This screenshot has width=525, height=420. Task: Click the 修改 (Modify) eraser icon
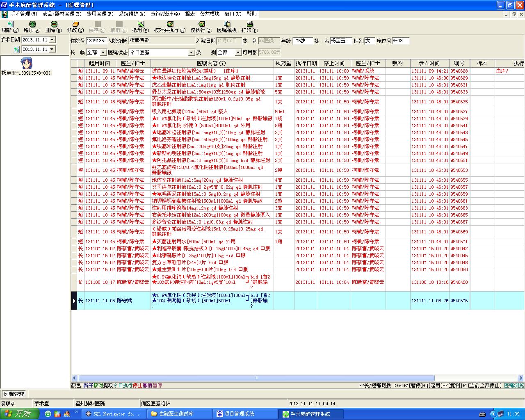[75, 24]
